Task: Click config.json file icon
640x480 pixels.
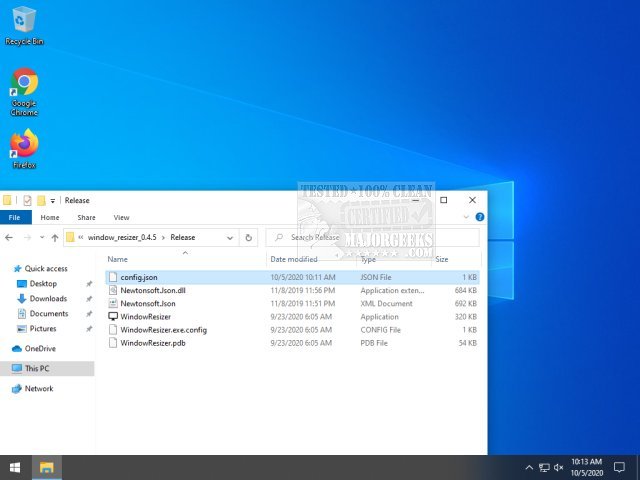Action: (113, 277)
